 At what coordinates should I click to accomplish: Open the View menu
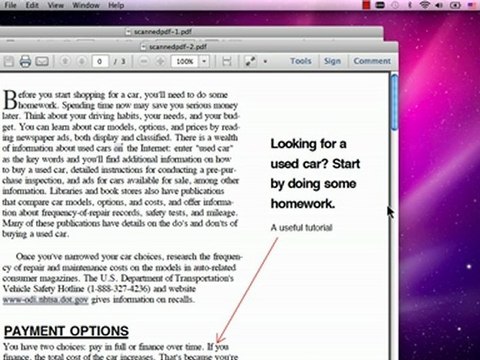[55, 5]
